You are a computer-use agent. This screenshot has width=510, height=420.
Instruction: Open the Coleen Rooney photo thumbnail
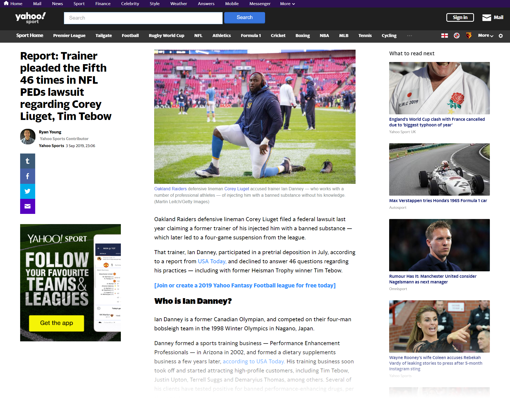pos(439,326)
